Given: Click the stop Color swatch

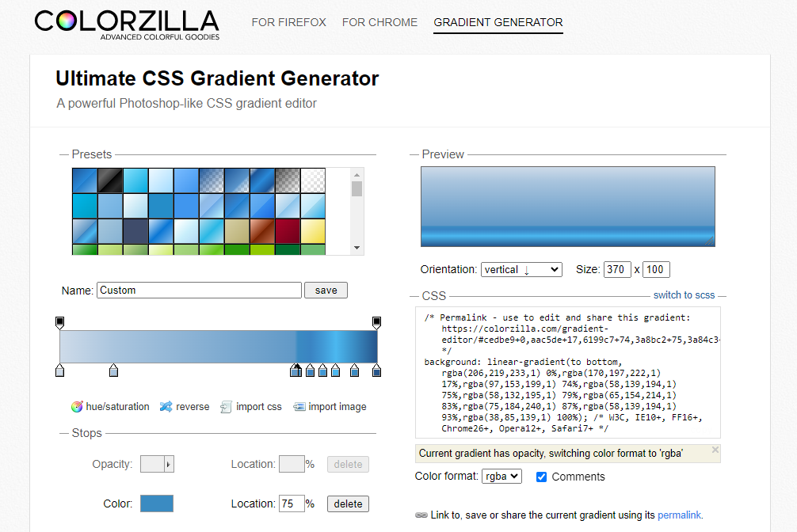Looking at the screenshot, I should [x=157, y=503].
